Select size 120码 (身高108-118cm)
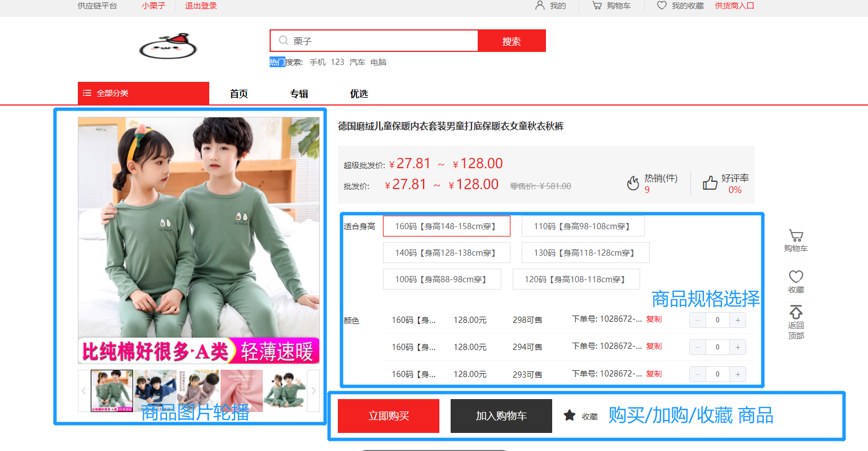This screenshot has width=868, height=451. [576, 279]
